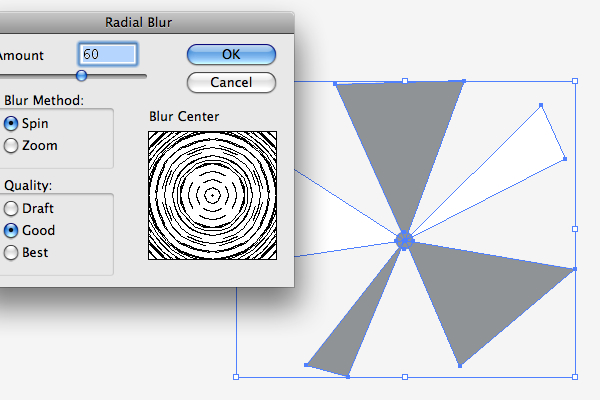Cancel the Radial Blur dialog
The width and height of the screenshot is (600, 400).
pyautogui.click(x=231, y=82)
